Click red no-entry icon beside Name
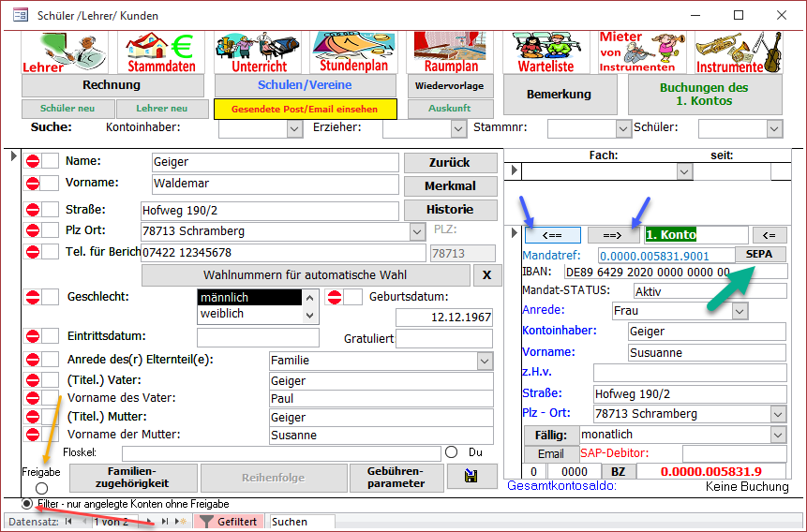 click(33, 161)
